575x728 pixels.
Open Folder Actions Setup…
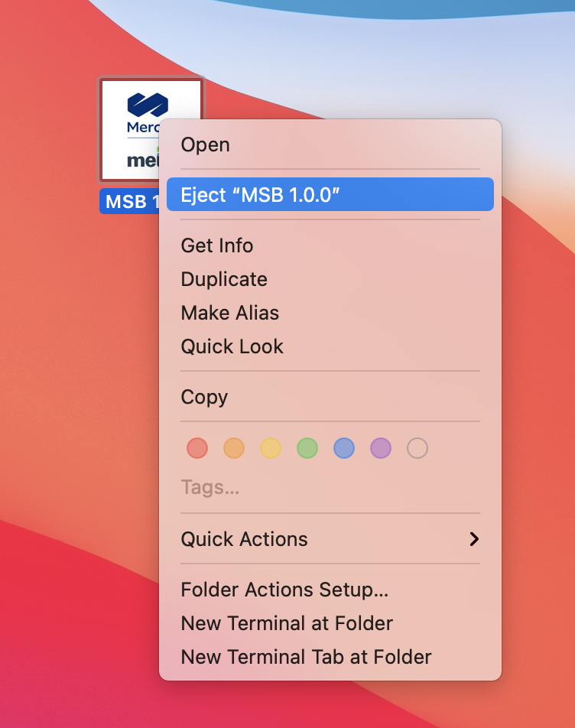pyautogui.click(x=284, y=590)
